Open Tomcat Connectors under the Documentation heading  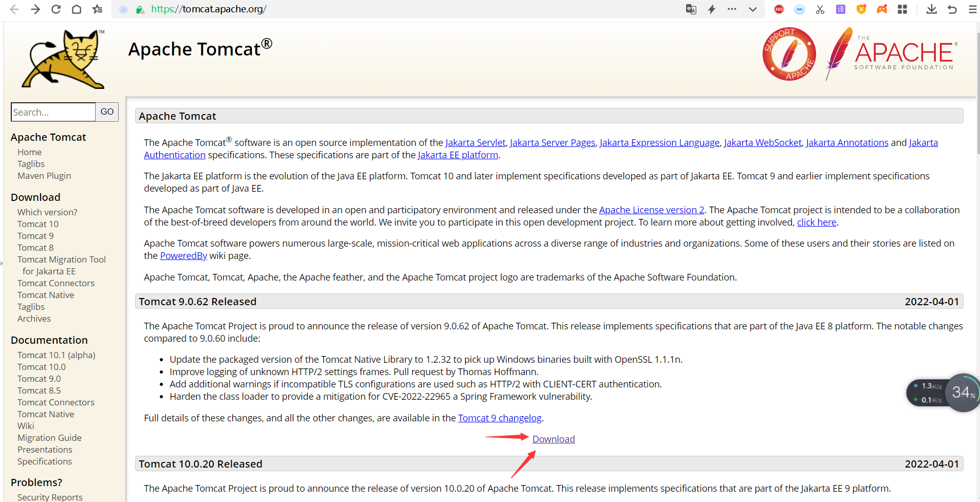(x=56, y=402)
